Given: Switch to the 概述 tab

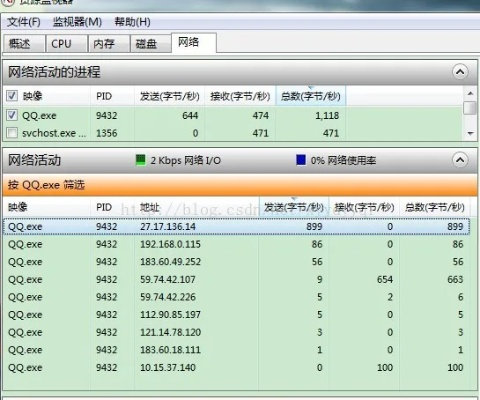Looking at the screenshot, I should pos(24,44).
